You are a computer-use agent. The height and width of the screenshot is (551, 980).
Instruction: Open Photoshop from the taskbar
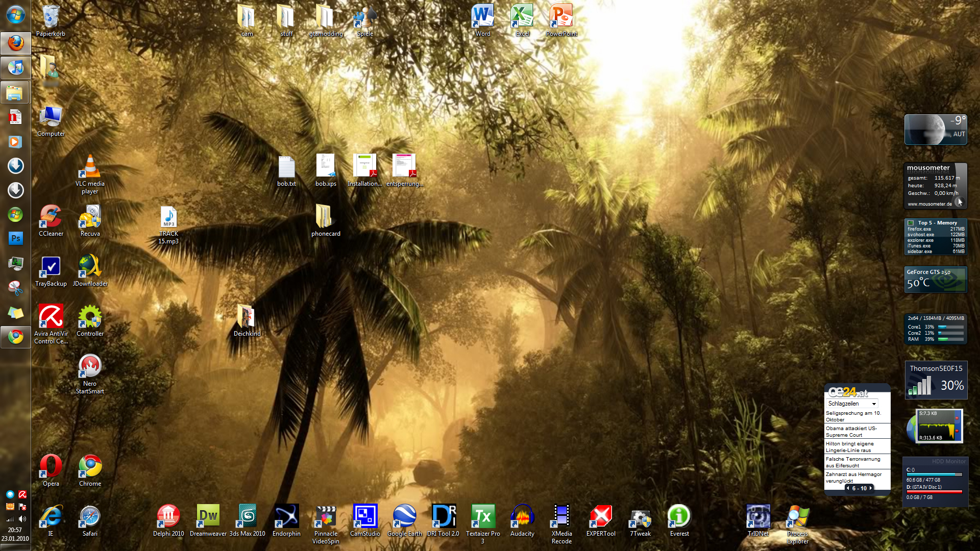tap(15, 238)
